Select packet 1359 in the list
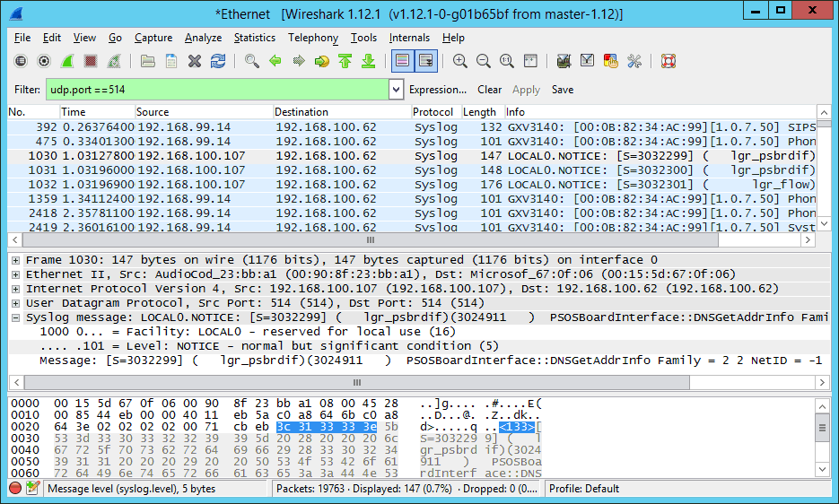The width and height of the screenshot is (839, 504). pos(412,199)
